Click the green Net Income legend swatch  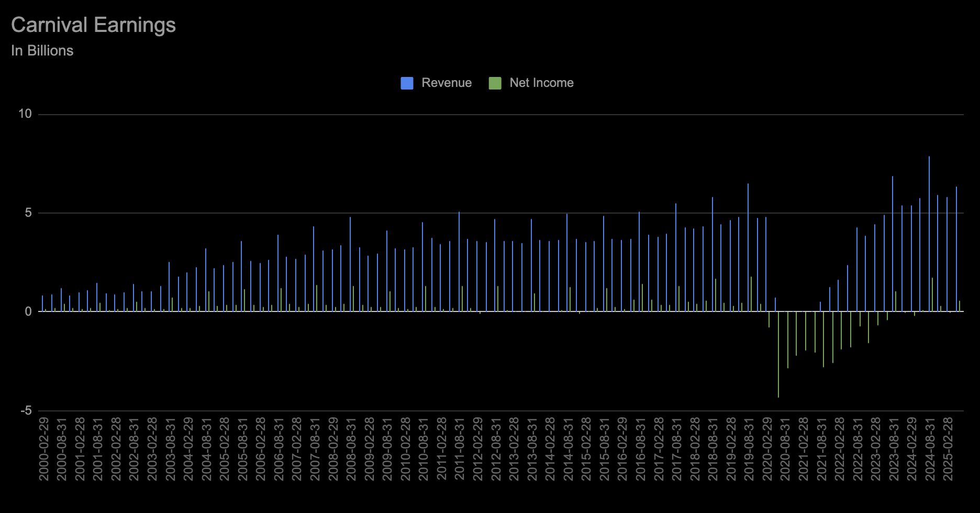(x=495, y=83)
